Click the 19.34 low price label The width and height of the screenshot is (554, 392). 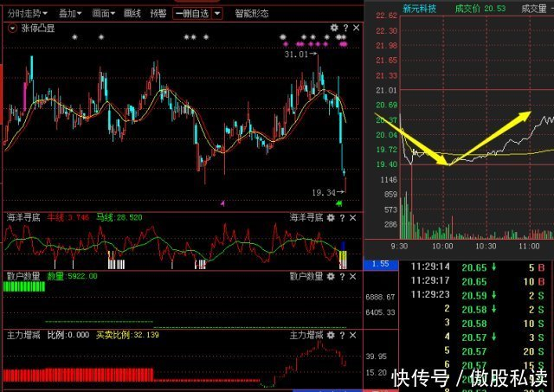[x=323, y=192]
